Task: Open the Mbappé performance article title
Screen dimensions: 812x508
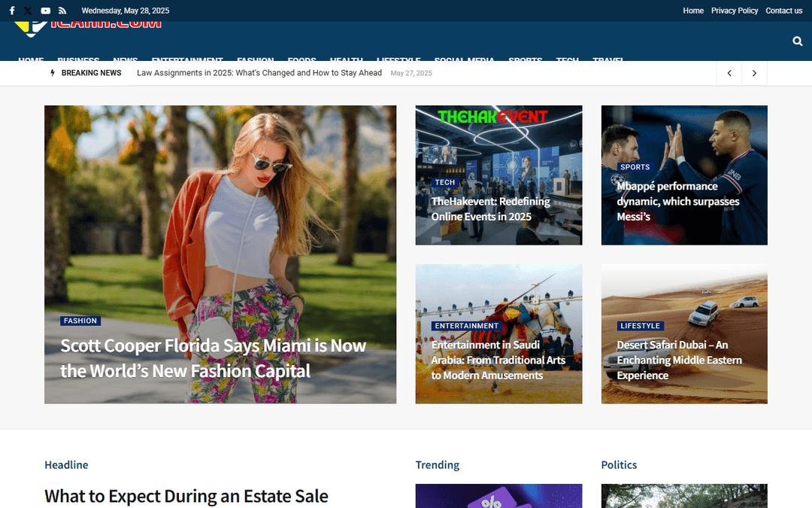Action: [678, 201]
